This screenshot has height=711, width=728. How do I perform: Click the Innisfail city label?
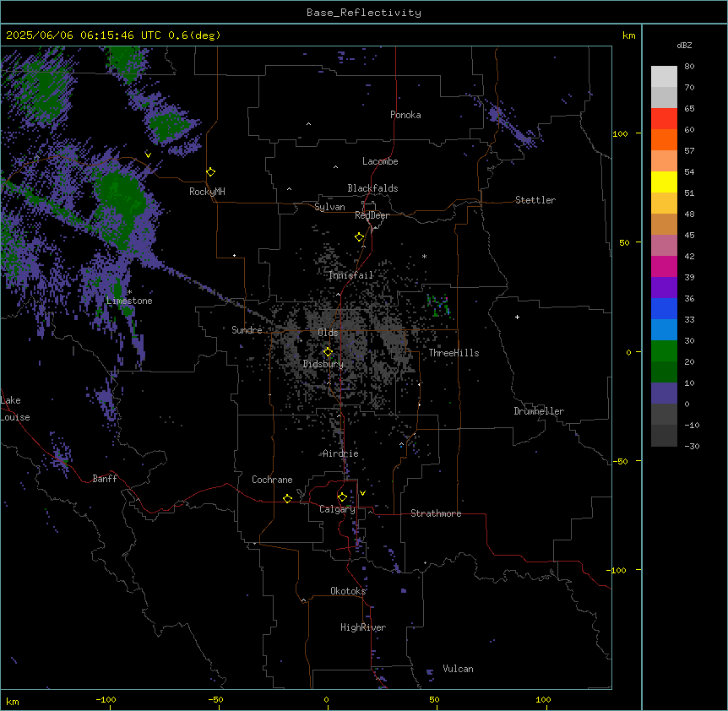click(x=351, y=275)
